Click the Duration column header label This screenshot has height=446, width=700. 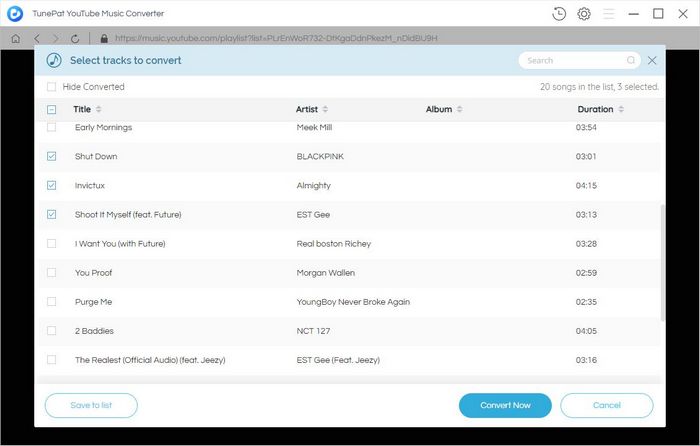[x=595, y=109]
